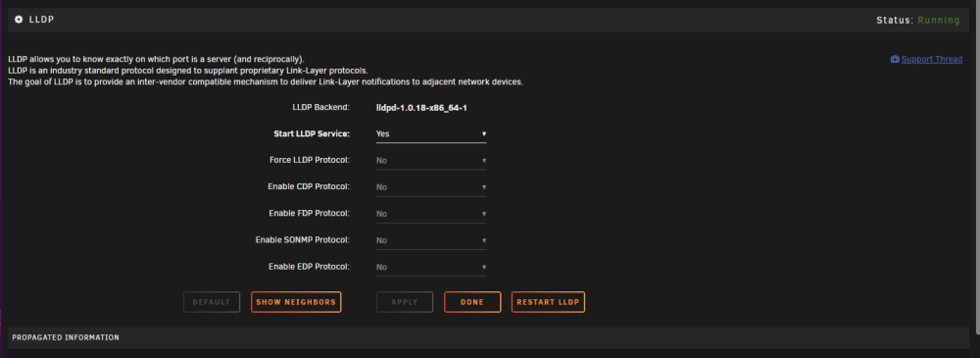Image resolution: width=980 pixels, height=358 pixels.
Task: Expand the Force LLDP Protocol dropdown
Action: click(430, 161)
